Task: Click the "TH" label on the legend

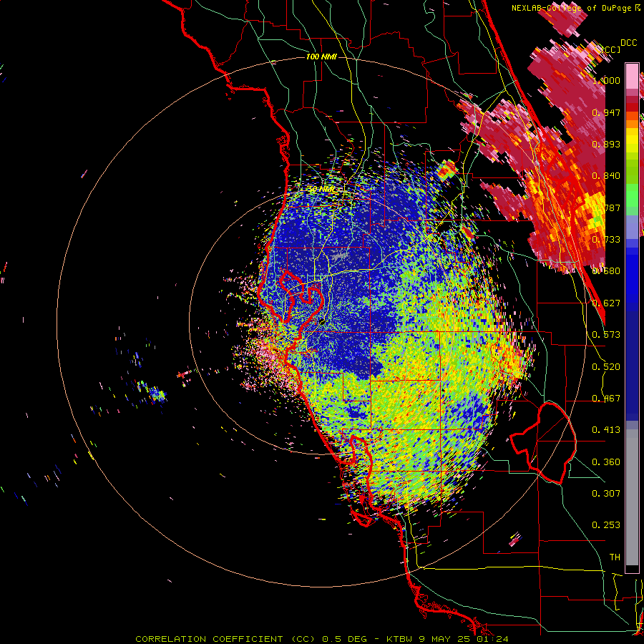Action: 615,557
